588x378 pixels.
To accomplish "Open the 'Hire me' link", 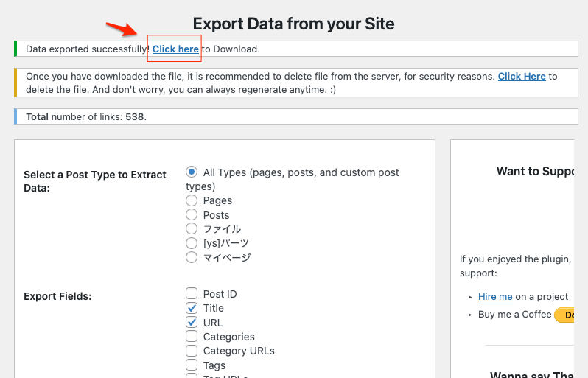I will (494, 296).
